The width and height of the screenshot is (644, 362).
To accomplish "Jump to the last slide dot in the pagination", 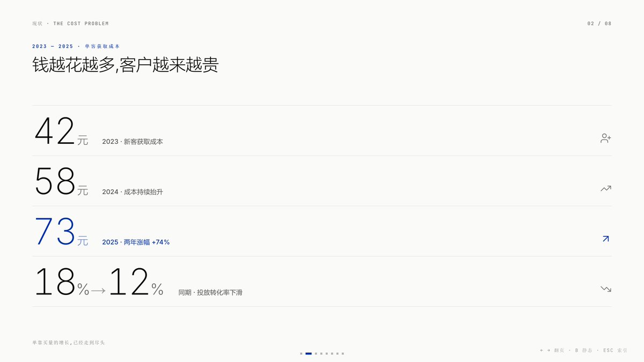I will tap(343, 353).
